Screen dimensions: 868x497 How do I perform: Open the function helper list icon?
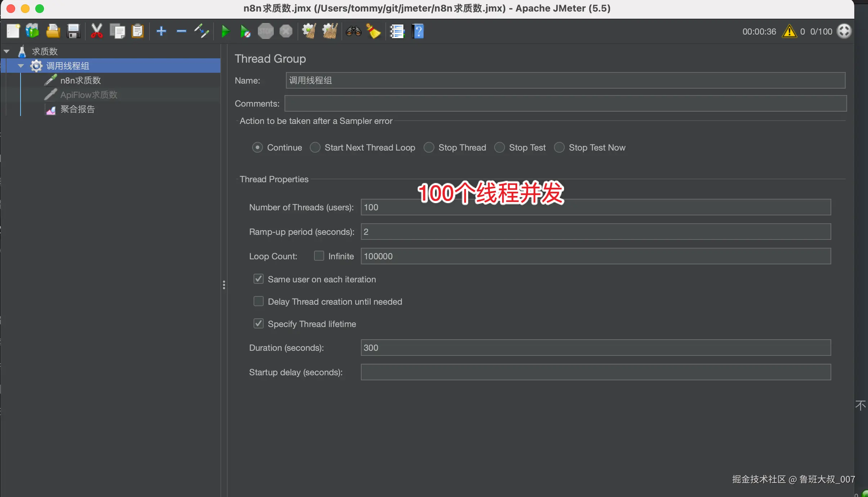coord(397,31)
